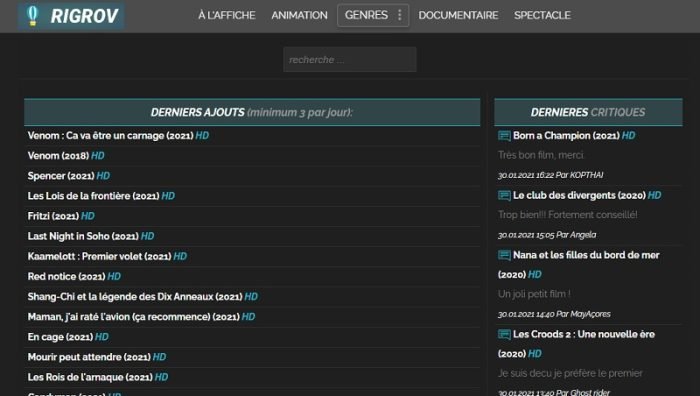Open Shang-Chi et la légende des Dix Anneaux
700x396 pixels.
click(x=135, y=296)
